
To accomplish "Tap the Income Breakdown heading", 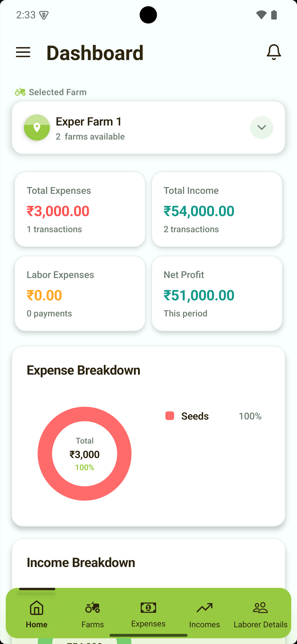I will (x=81, y=563).
